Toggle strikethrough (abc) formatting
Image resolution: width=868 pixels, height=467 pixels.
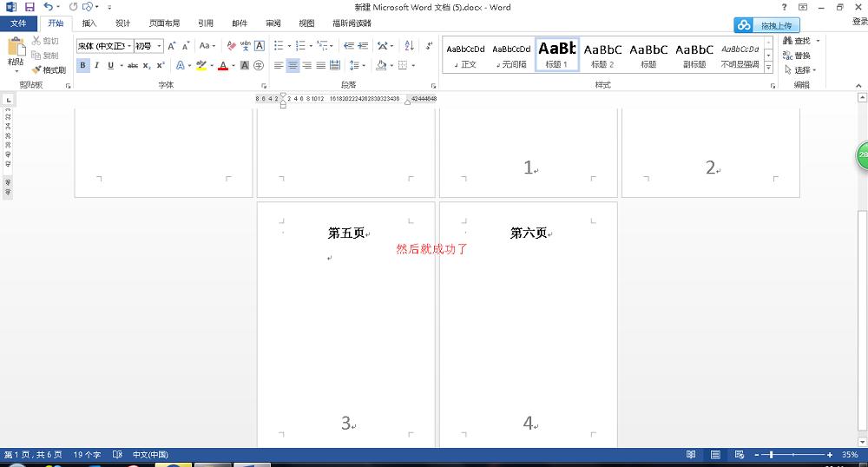click(133, 65)
